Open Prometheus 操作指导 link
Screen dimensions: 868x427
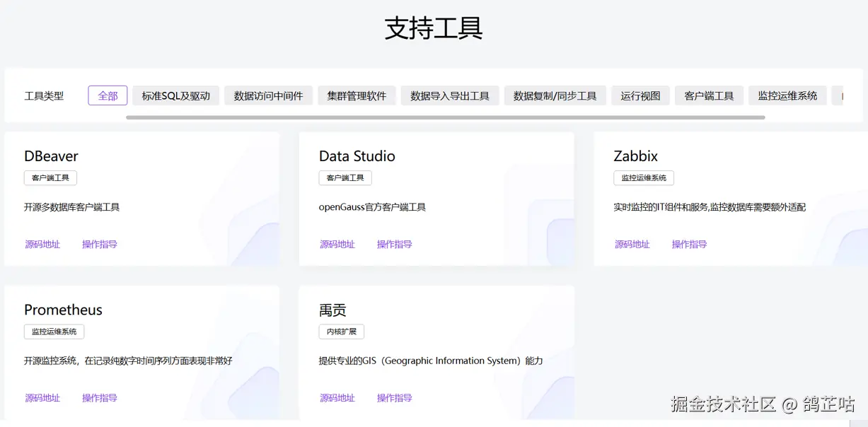coord(100,398)
